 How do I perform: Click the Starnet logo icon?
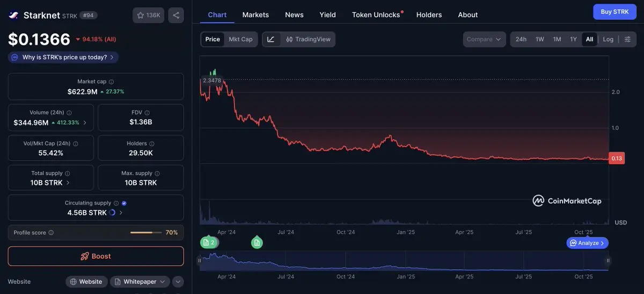pos(13,15)
